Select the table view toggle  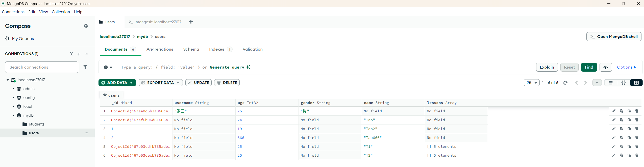636,83
